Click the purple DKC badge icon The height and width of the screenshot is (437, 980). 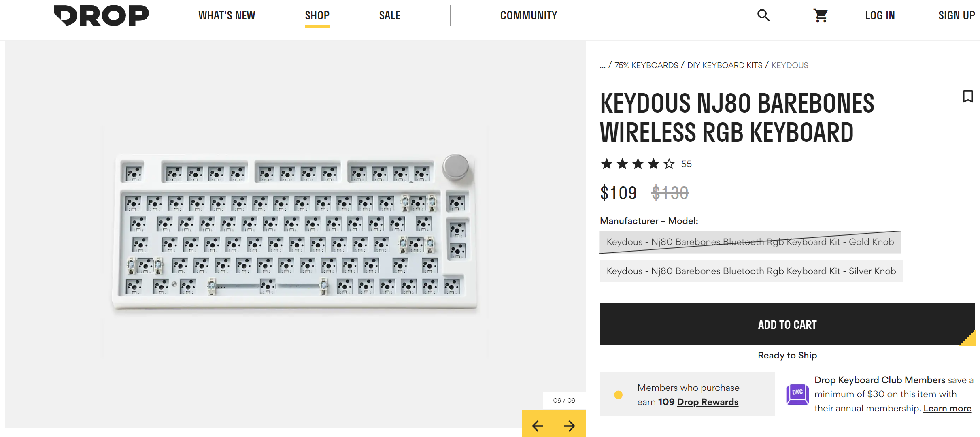pyautogui.click(x=797, y=394)
